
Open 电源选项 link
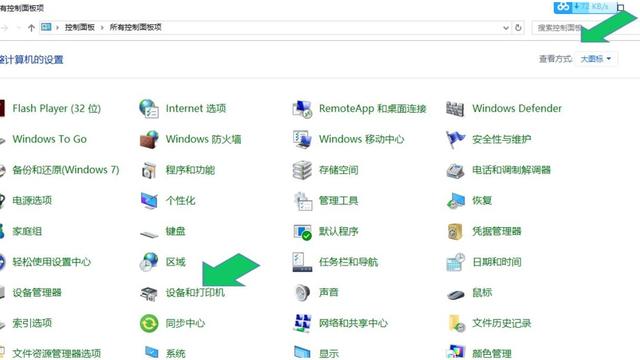32,200
